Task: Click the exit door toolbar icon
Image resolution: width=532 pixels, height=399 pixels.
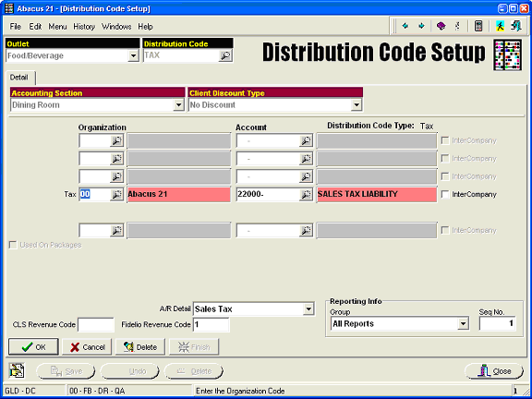Action: pyautogui.click(x=515, y=26)
